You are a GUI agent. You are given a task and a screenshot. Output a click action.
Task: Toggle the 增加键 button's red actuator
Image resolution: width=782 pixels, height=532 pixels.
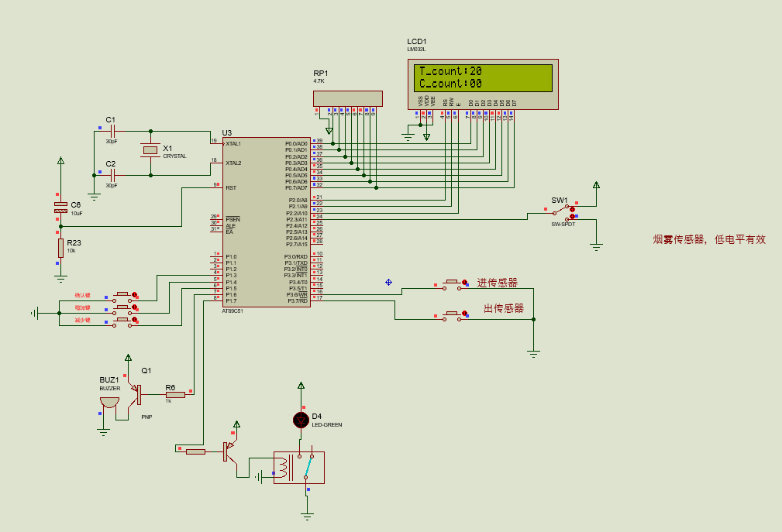pyautogui.click(x=135, y=307)
